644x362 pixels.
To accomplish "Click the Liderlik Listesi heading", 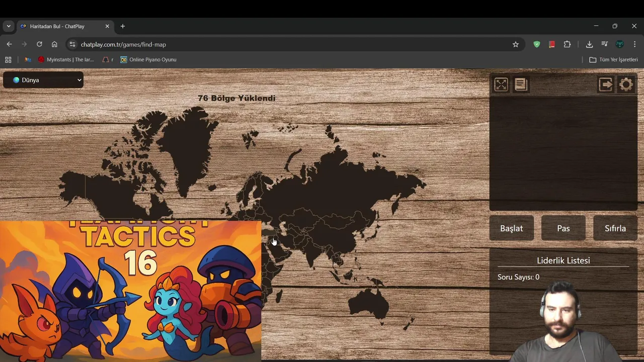I will [563, 260].
